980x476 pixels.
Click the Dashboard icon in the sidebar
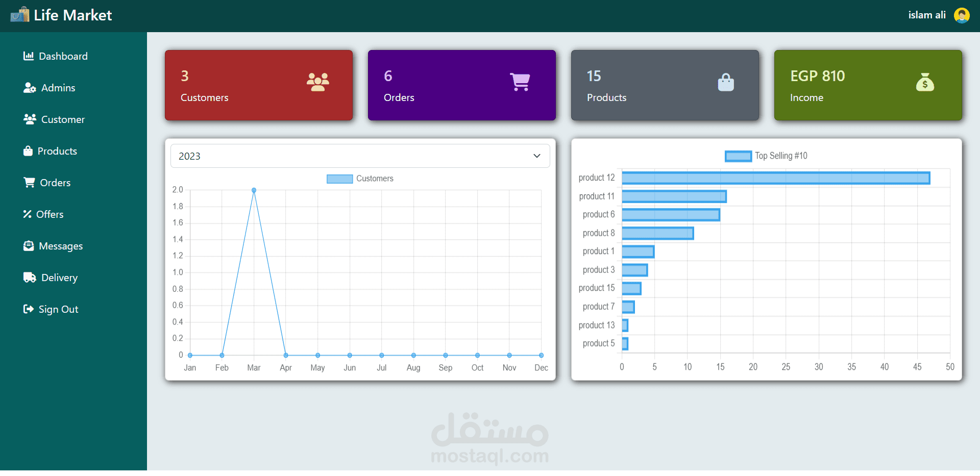(x=29, y=56)
